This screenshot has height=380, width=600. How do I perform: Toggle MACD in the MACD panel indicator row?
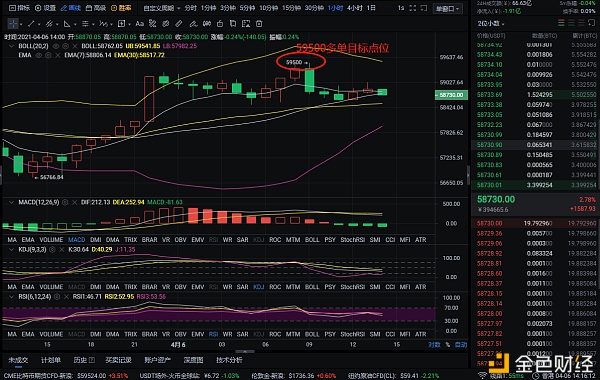pos(77,240)
